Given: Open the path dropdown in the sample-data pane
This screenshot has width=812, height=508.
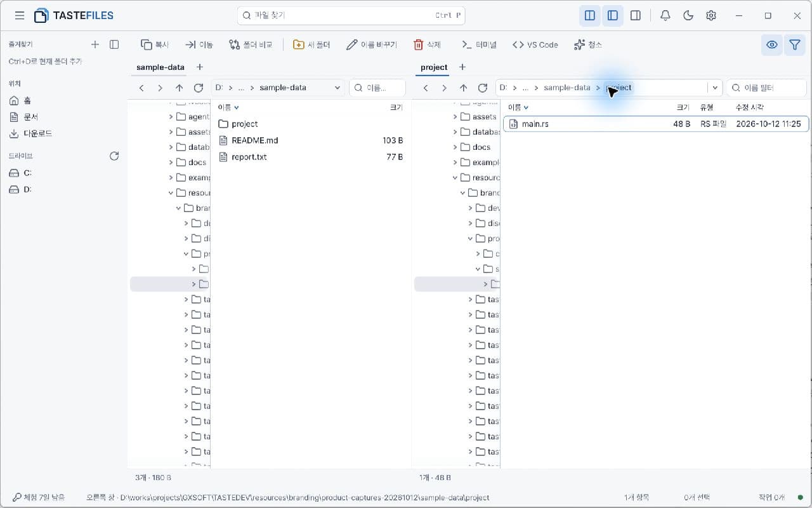Looking at the screenshot, I should (x=337, y=88).
